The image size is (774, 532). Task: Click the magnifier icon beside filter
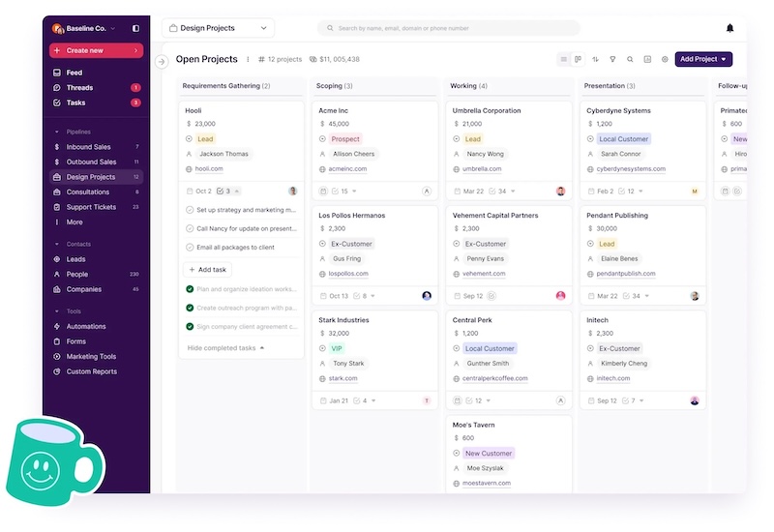[630, 59]
